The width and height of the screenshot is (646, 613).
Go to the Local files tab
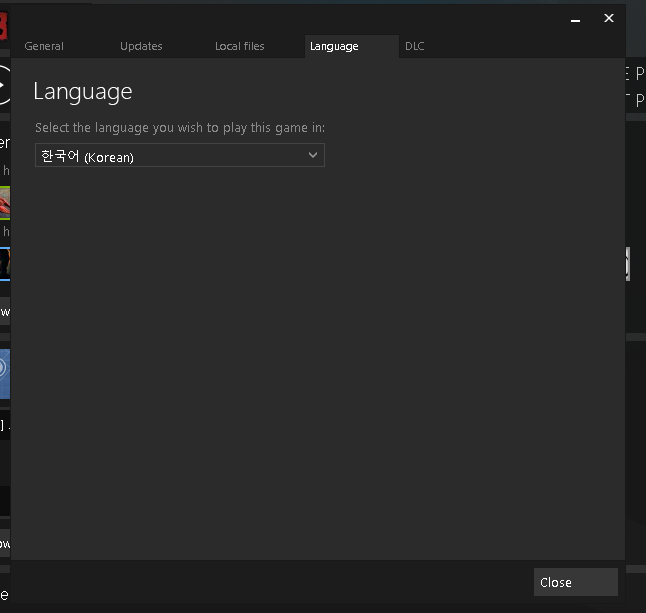240,46
